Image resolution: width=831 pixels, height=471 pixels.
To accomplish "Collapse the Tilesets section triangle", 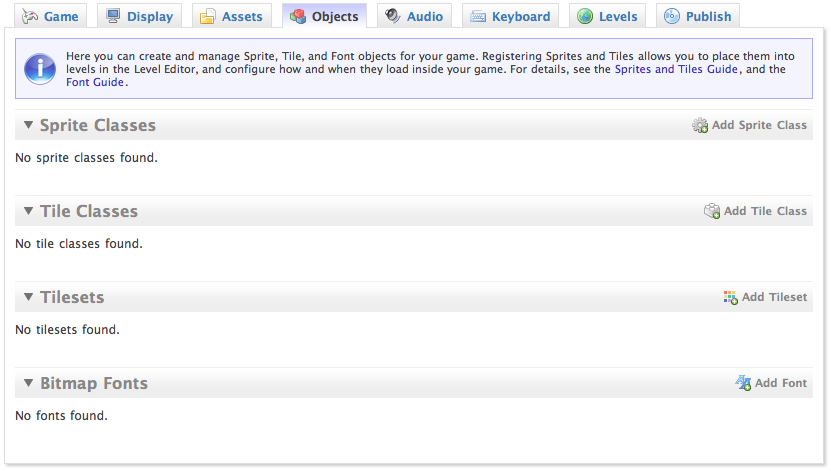I will pos(28,298).
